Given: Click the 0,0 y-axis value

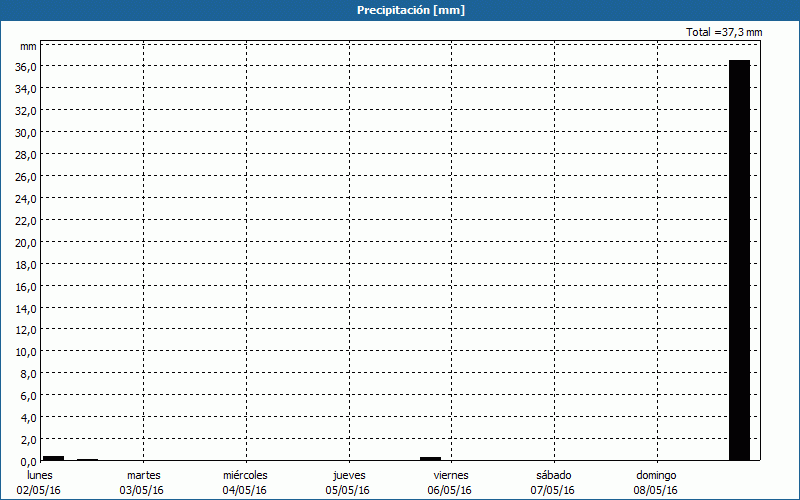Looking at the screenshot, I should (29, 461).
